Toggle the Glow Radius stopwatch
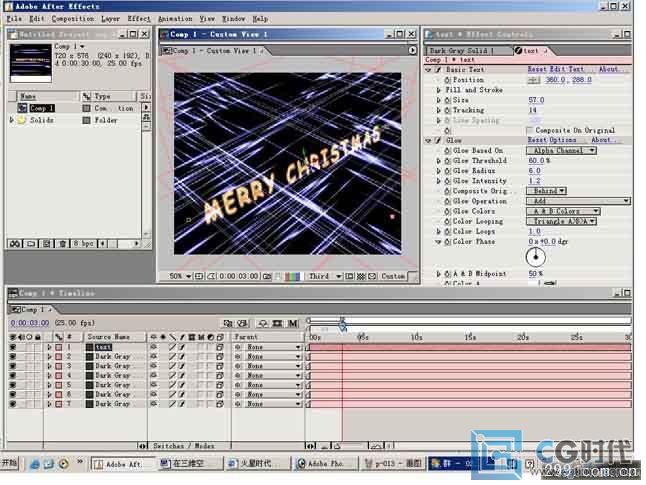 447,171
